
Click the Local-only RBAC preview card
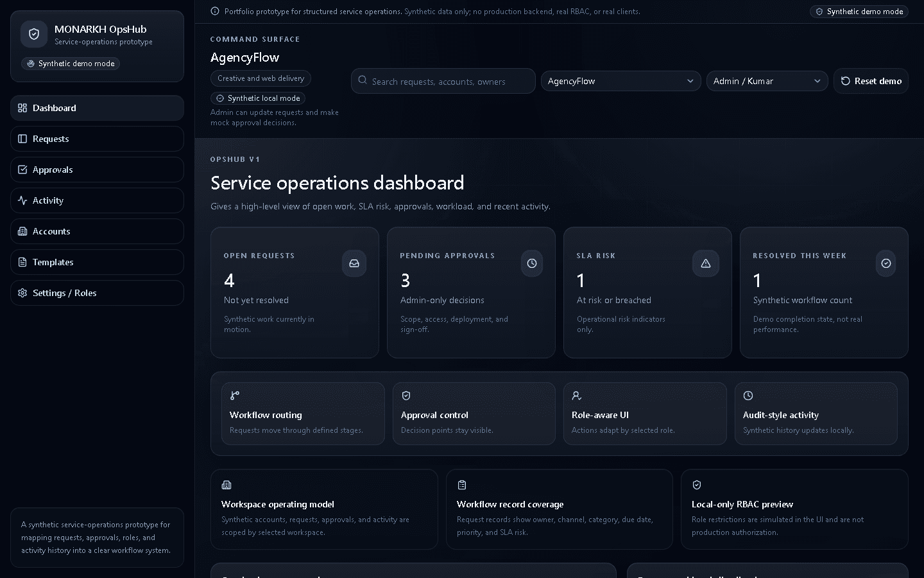pos(794,509)
